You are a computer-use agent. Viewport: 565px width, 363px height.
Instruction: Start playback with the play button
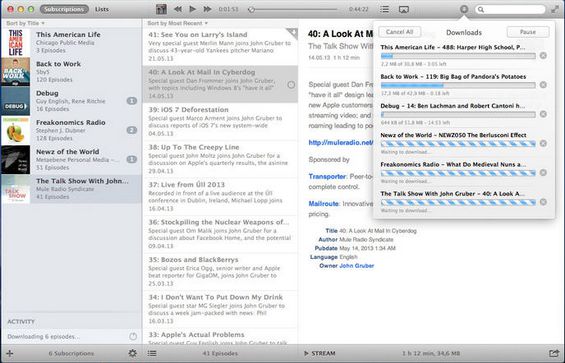pos(192,9)
